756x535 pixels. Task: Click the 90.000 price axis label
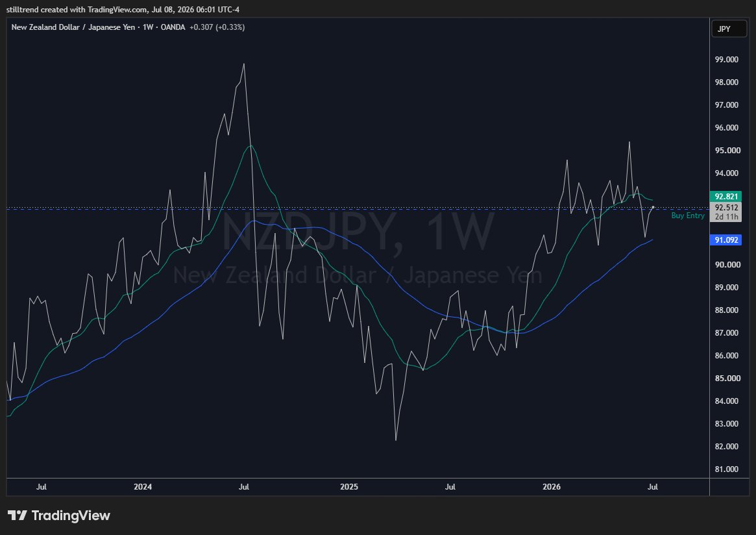point(727,264)
